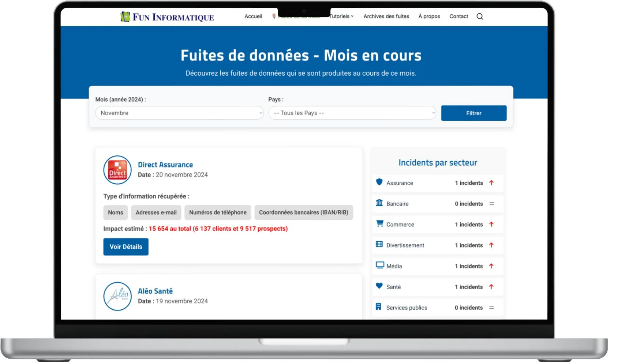Click the Services publics building icon
The height and width of the screenshot is (362, 644).
[x=378, y=307]
